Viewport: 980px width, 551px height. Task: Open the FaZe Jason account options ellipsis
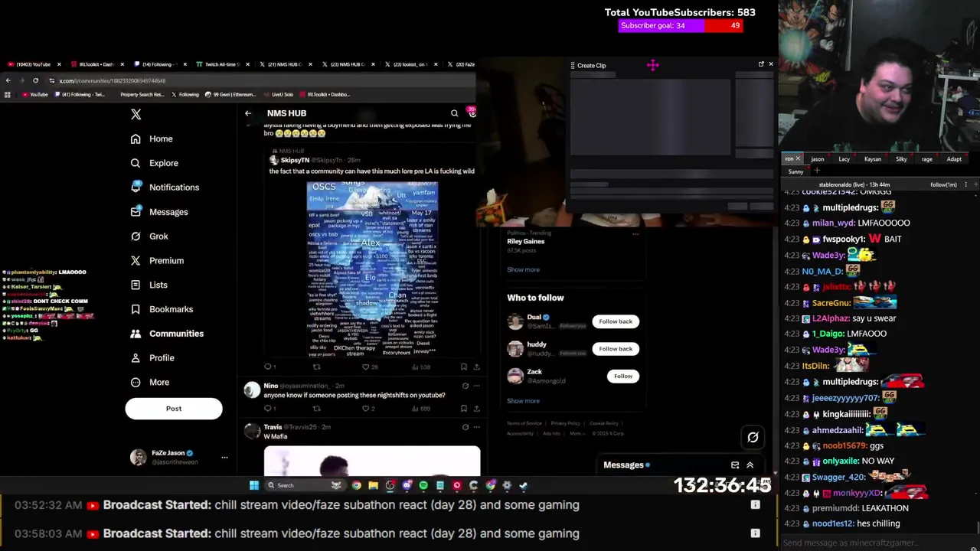pos(224,458)
